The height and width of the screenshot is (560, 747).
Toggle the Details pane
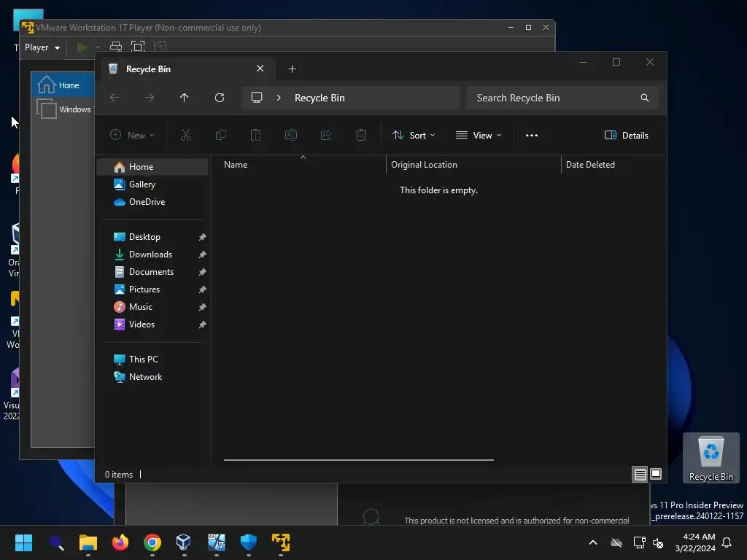click(626, 135)
